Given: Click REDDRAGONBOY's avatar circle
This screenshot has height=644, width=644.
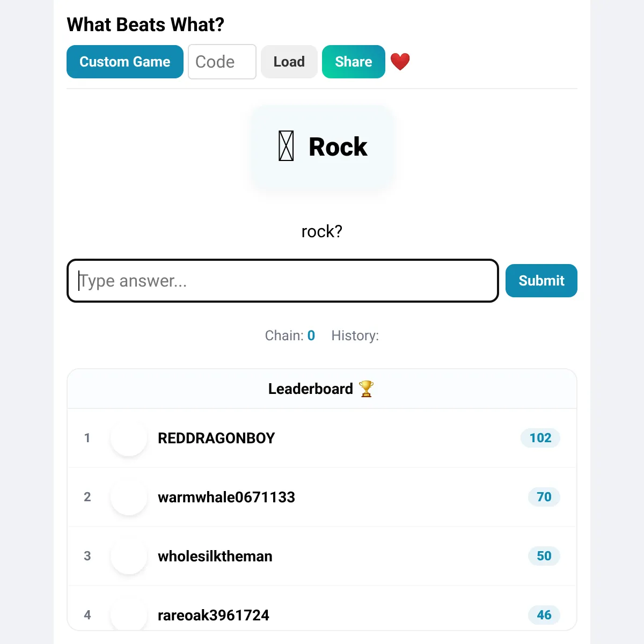Looking at the screenshot, I should (x=129, y=438).
